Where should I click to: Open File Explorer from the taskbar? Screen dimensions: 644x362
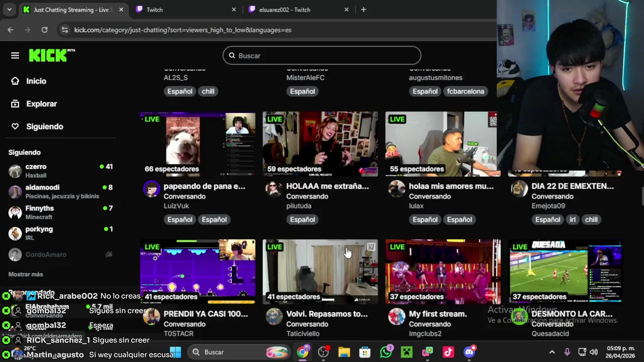coord(344,352)
